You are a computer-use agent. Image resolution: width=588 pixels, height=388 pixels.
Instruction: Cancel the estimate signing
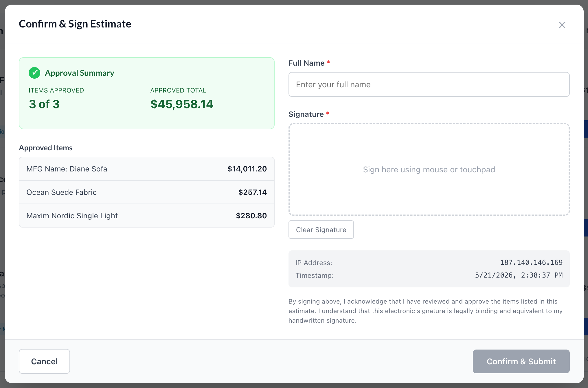(x=44, y=361)
